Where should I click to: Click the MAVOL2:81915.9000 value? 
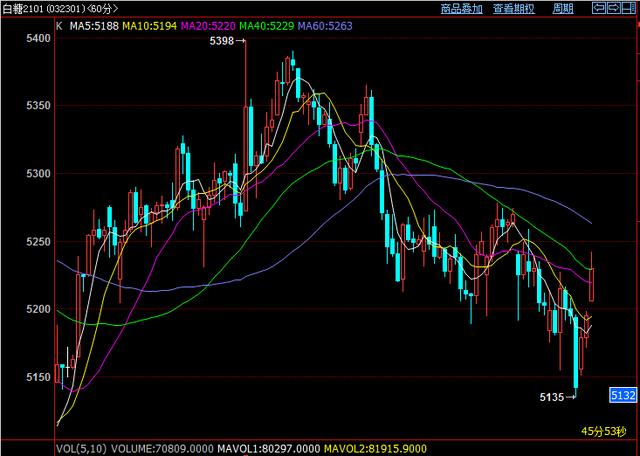point(376,449)
